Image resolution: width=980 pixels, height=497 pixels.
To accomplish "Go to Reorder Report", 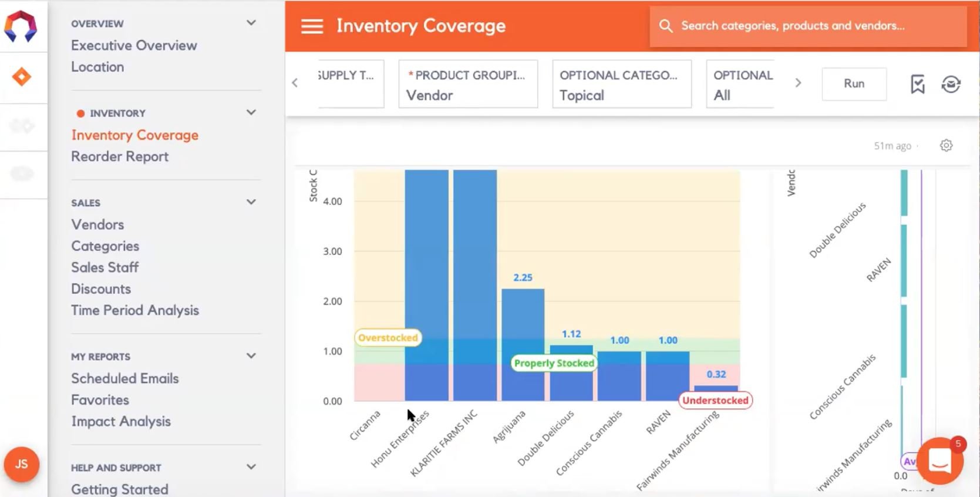I will (120, 157).
